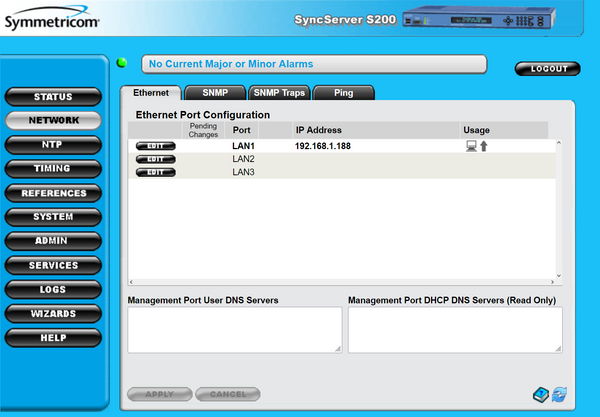Go to the TIMING menu
600x417 pixels.
(53, 169)
